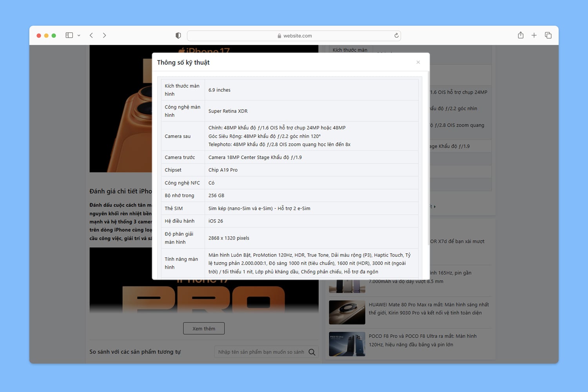588x392 pixels.
Task: Open a new tab with plus icon
Action: coord(534,35)
